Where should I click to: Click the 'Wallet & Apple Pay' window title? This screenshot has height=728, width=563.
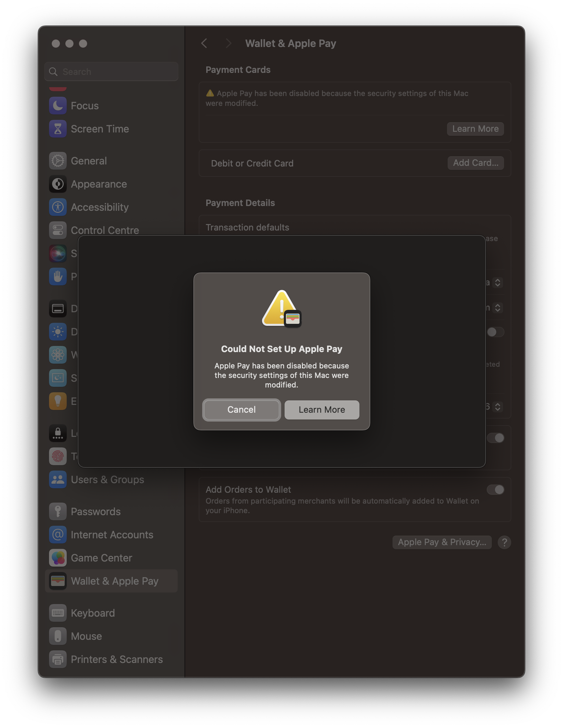pyautogui.click(x=291, y=44)
